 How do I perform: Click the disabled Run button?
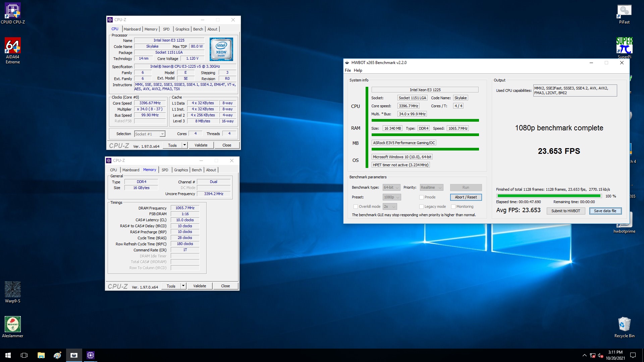(x=466, y=187)
